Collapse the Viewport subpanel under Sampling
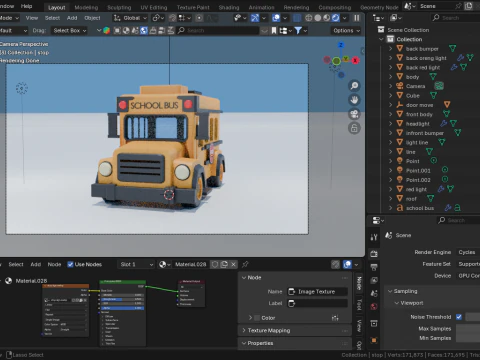The width and height of the screenshot is (480, 360). point(397,303)
